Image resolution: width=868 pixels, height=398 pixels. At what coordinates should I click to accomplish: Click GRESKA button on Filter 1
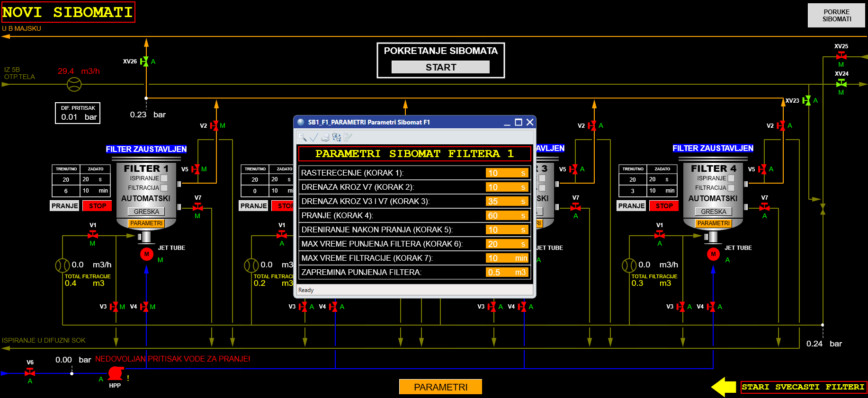(146, 212)
